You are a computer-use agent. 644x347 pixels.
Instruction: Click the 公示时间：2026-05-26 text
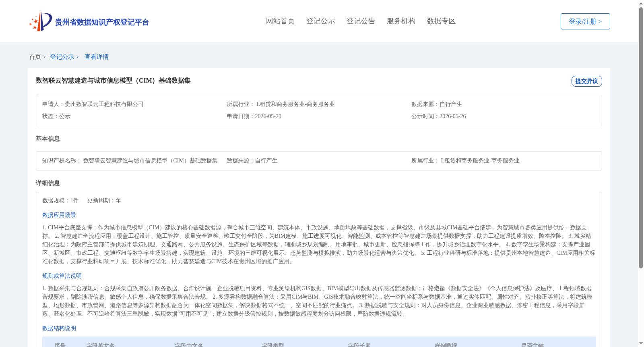[x=439, y=116]
